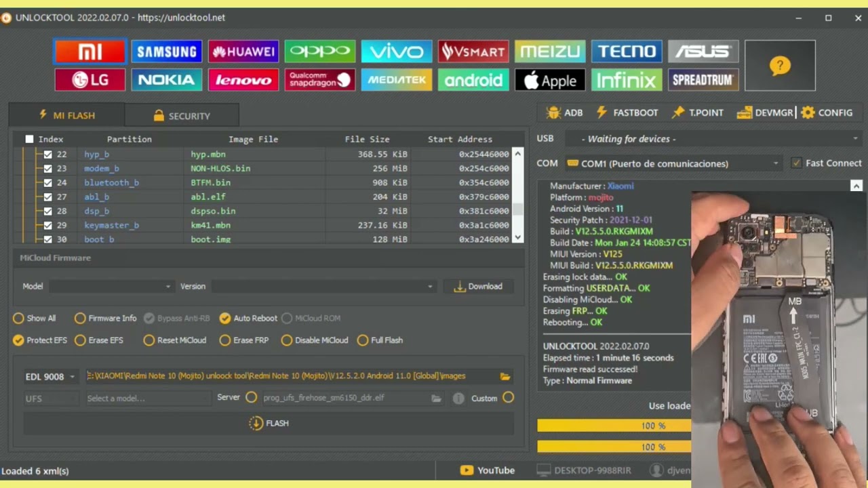Open the Apple brand module
The height and width of the screenshot is (488, 868).
[x=550, y=80]
